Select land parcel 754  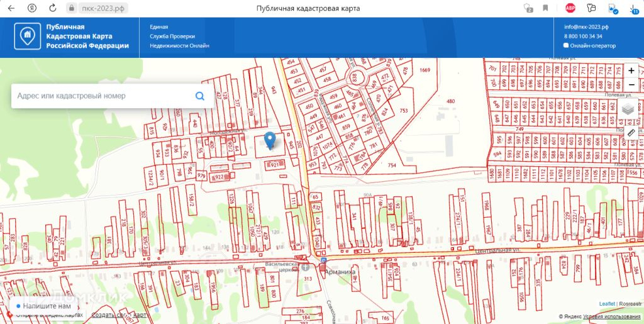click(392, 165)
